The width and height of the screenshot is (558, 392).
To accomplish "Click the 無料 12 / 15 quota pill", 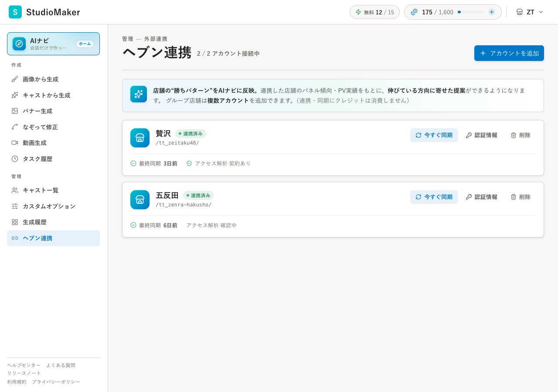I will pos(374,12).
